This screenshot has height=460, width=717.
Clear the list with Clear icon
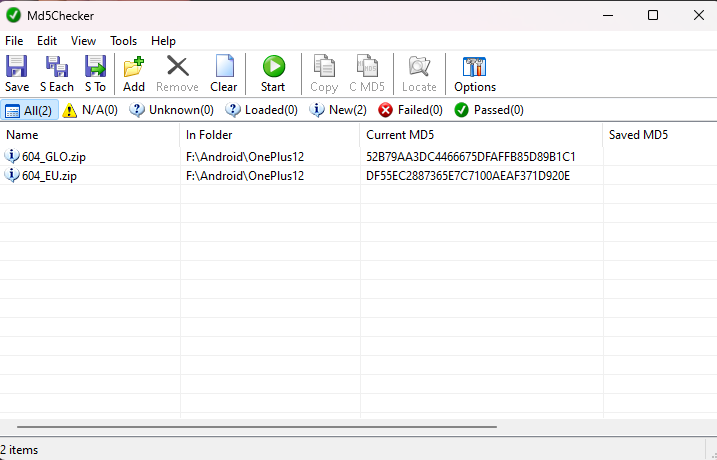tap(224, 66)
